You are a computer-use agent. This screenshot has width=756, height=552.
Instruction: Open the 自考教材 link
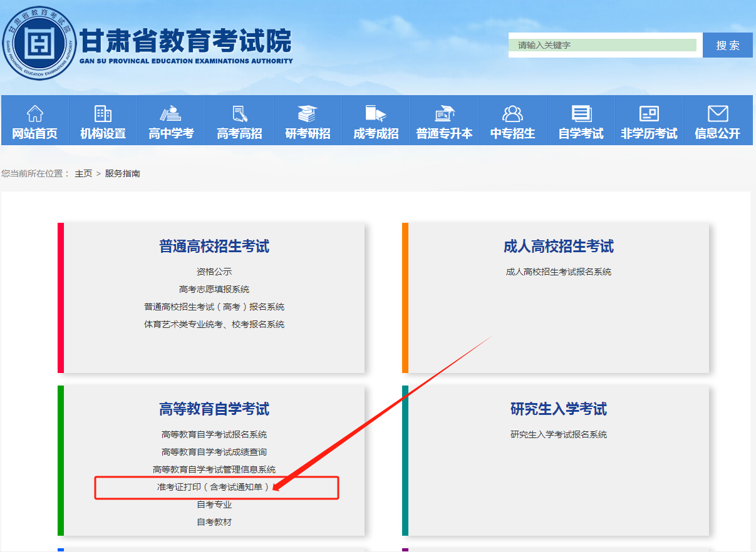click(x=214, y=522)
